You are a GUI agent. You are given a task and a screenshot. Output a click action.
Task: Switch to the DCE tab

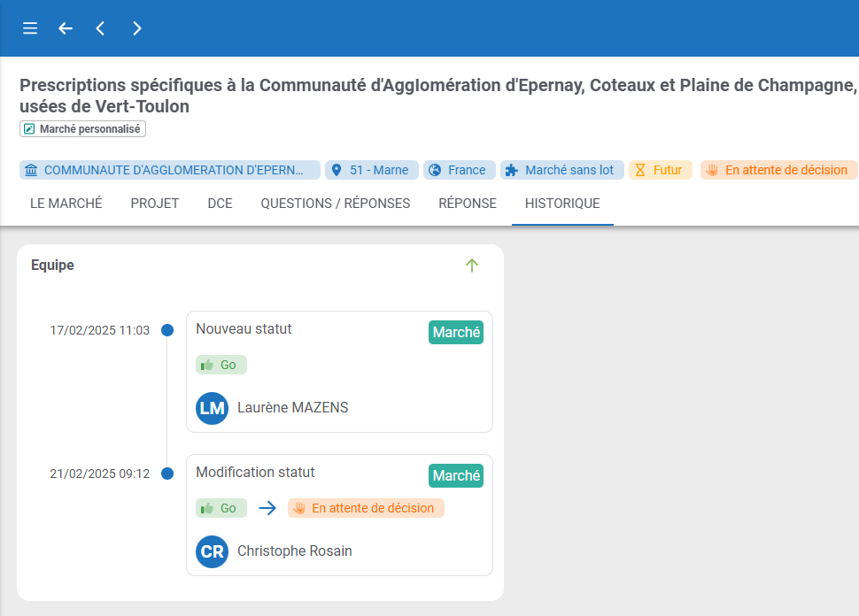tap(220, 204)
